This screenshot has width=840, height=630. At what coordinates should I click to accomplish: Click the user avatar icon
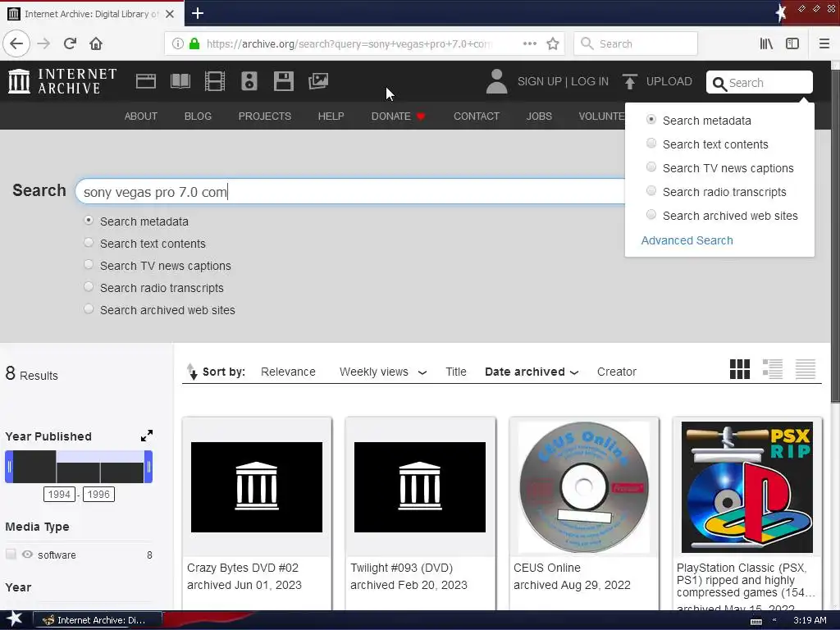click(x=496, y=81)
